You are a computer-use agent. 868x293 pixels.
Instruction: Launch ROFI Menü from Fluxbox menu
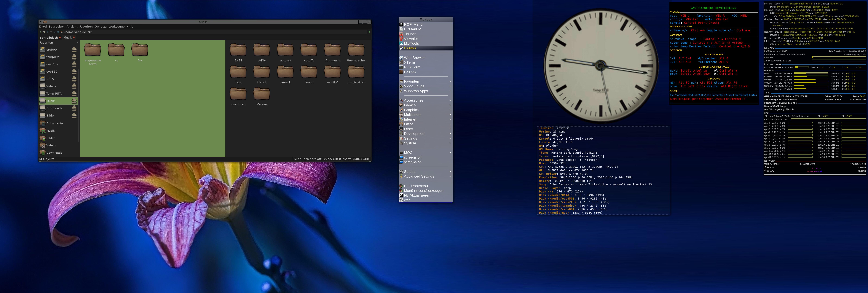[x=426, y=24]
